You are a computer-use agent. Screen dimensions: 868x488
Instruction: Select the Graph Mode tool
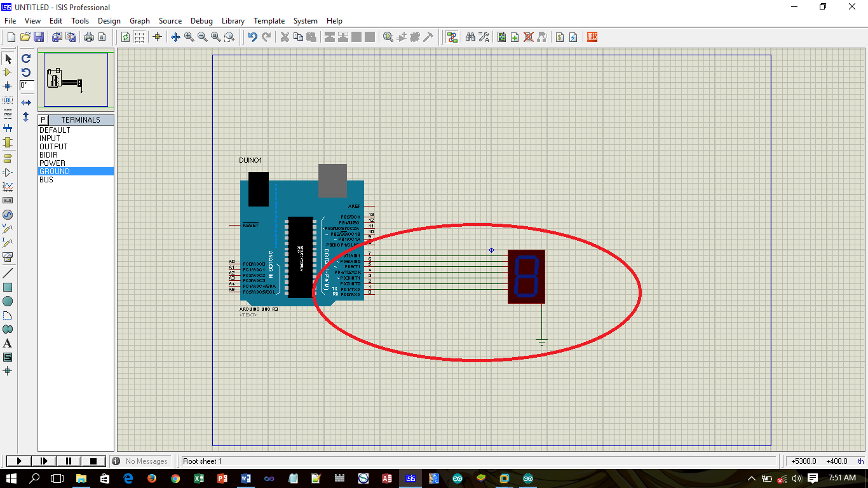[x=8, y=186]
